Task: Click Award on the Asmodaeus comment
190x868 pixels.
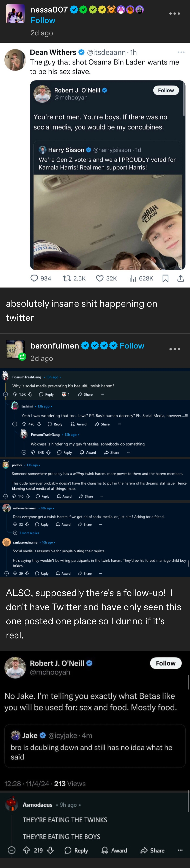Action: 114,851
